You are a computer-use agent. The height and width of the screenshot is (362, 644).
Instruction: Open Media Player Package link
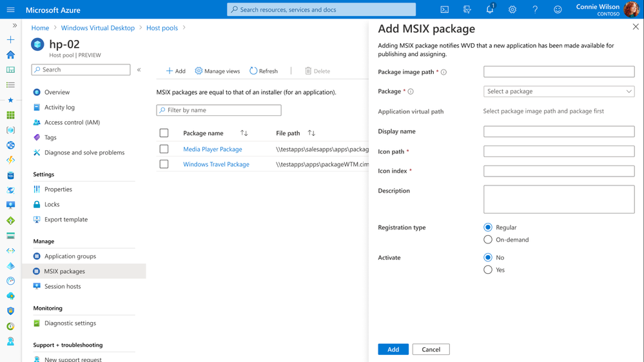click(212, 149)
